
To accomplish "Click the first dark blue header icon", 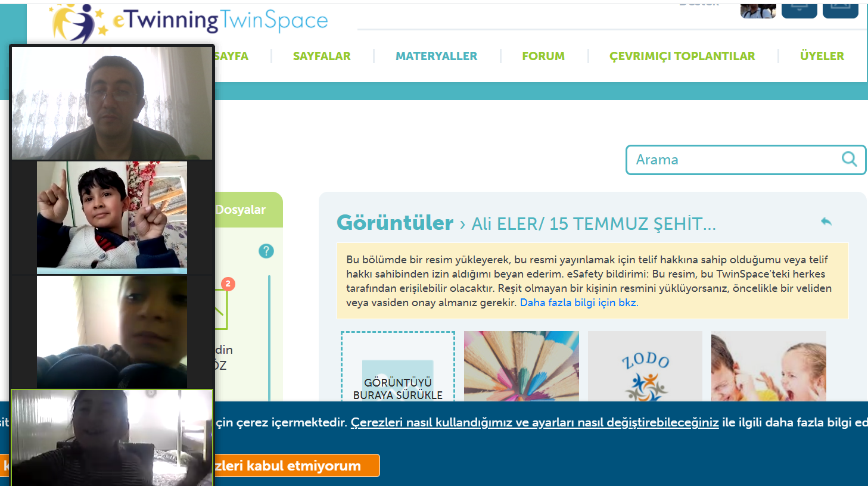I will point(799,11).
